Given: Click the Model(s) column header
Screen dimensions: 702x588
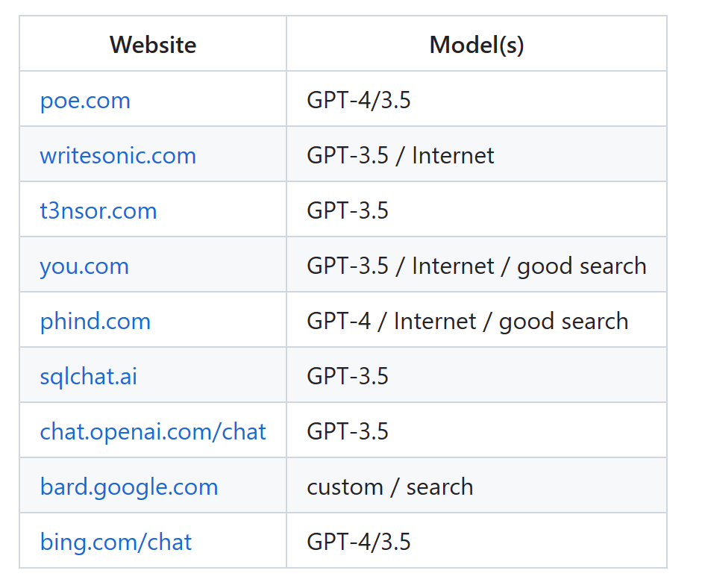Looking at the screenshot, I should click(477, 44).
